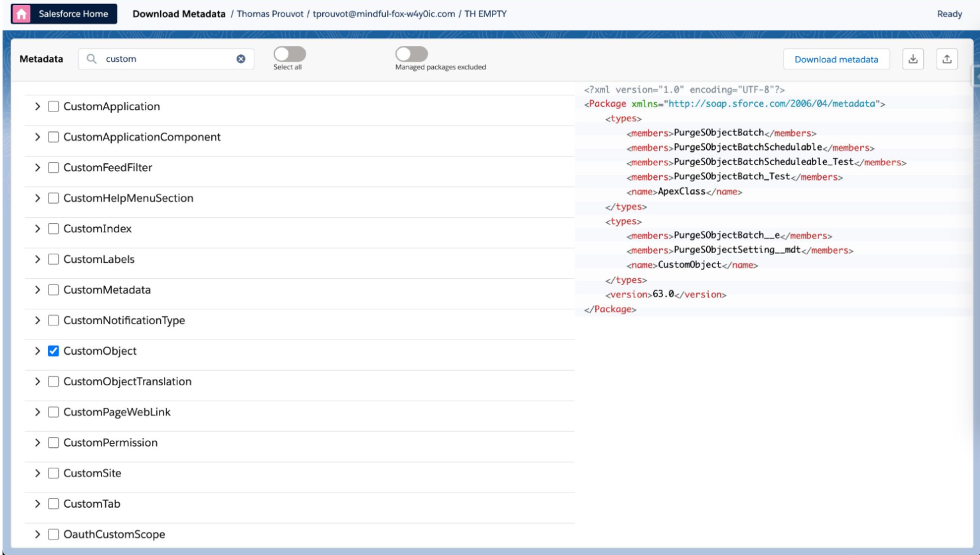The height and width of the screenshot is (555, 980).
Task: Expand the CustomPermission row
Action: (x=37, y=443)
